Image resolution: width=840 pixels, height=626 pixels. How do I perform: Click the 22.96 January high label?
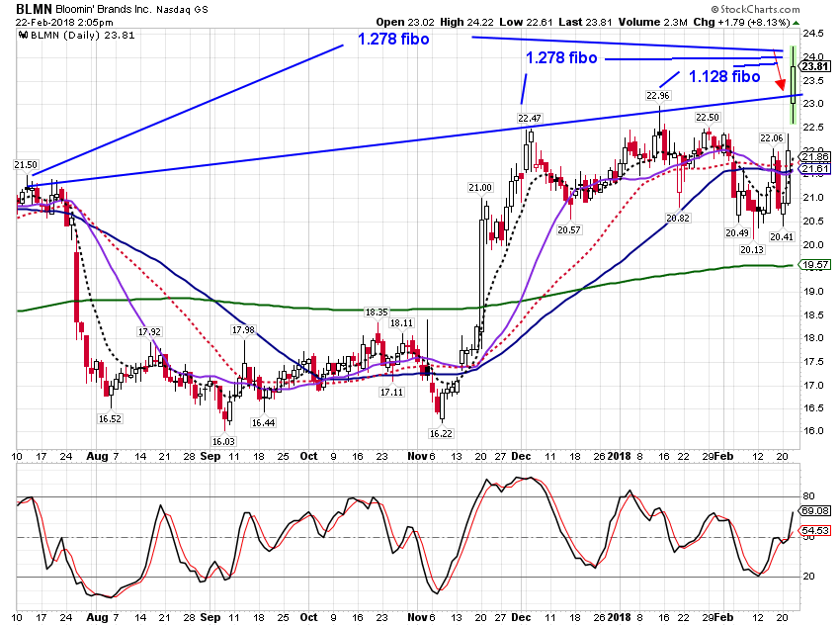coord(658,95)
